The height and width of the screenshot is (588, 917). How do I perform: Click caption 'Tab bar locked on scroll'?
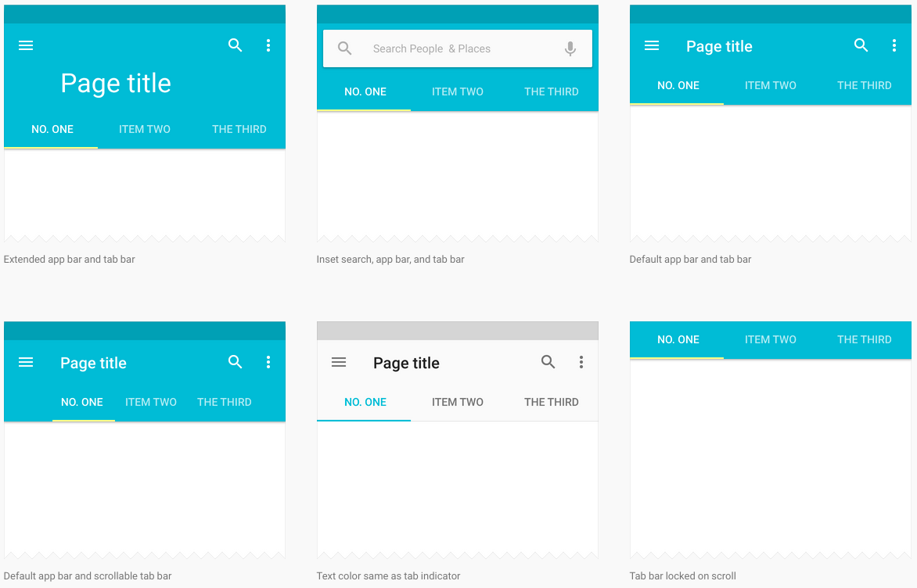pos(682,575)
